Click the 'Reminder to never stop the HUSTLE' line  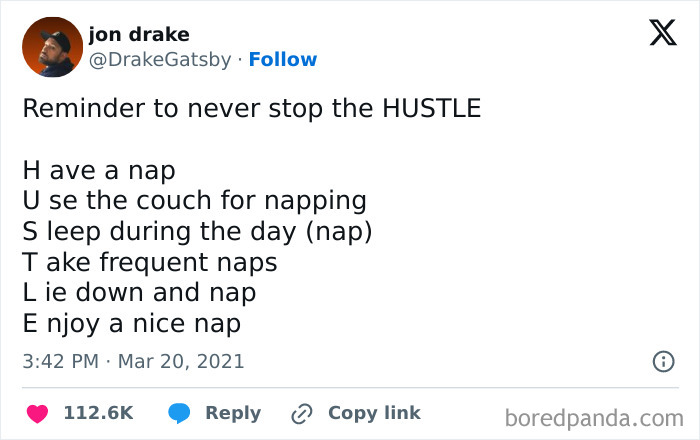(x=252, y=108)
